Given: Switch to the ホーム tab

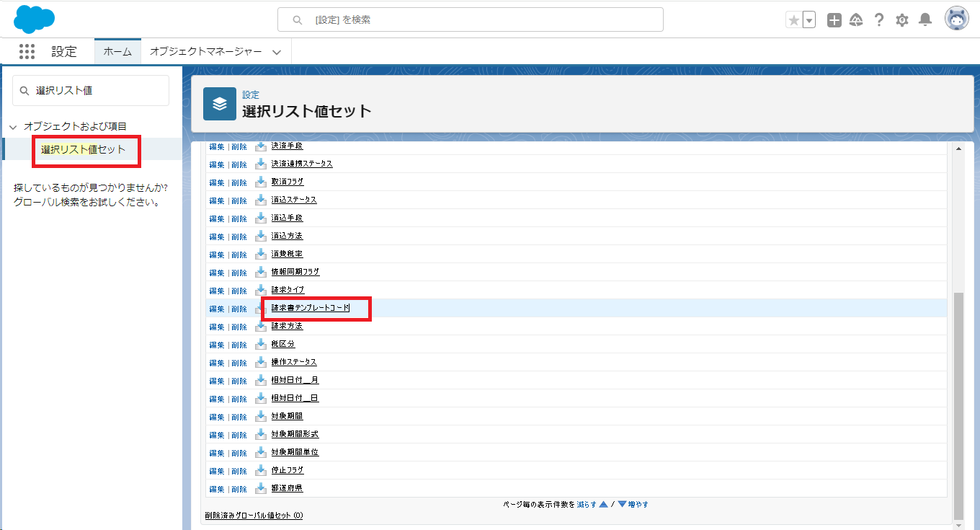Looking at the screenshot, I should [117, 52].
